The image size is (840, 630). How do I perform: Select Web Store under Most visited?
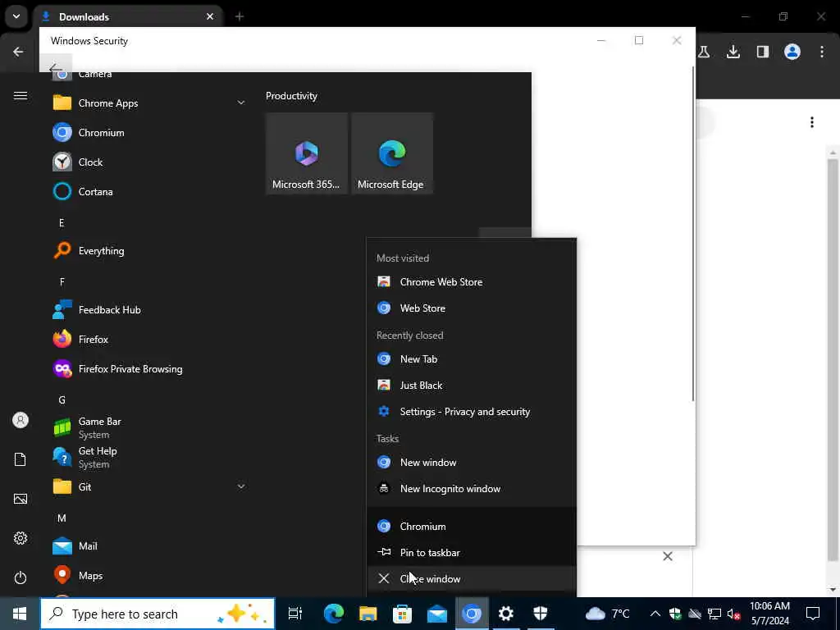(472, 308)
